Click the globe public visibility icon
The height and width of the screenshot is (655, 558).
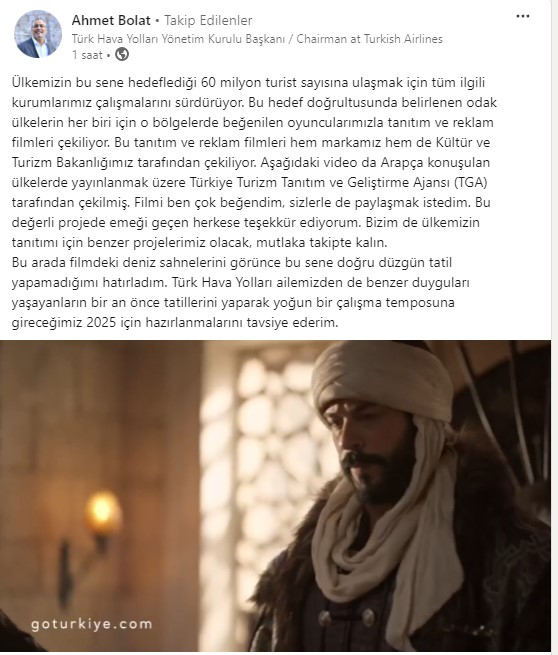click(122, 54)
